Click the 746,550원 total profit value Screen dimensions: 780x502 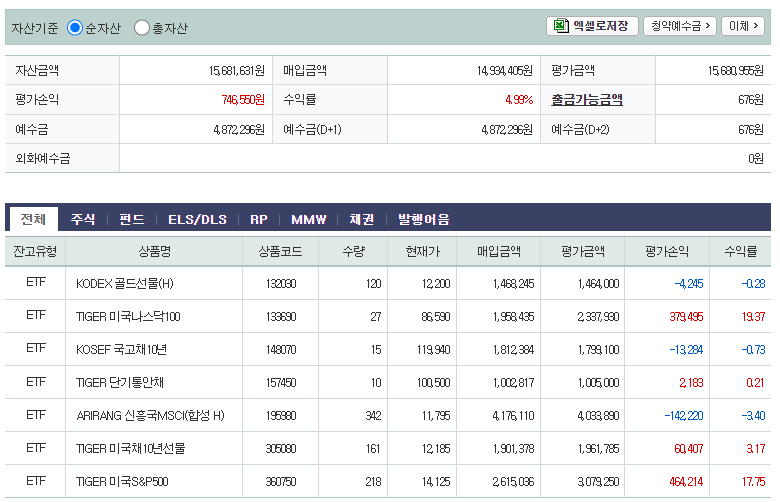click(x=243, y=100)
